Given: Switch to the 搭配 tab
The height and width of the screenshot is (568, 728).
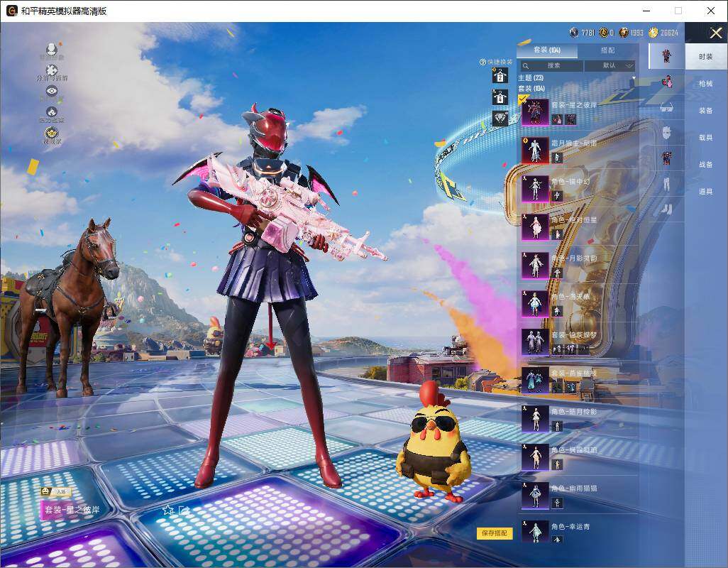Looking at the screenshot, I should click(x=607, y=50).
